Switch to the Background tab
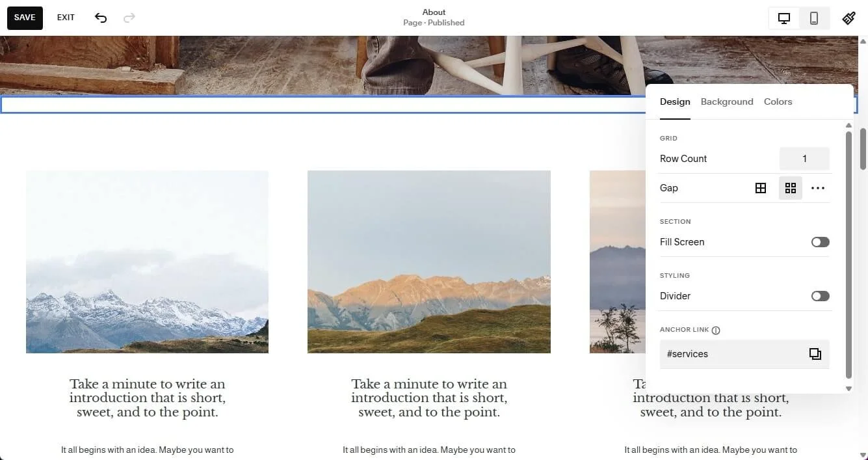This screenshot has height=460, width=868. click(727, 101)
